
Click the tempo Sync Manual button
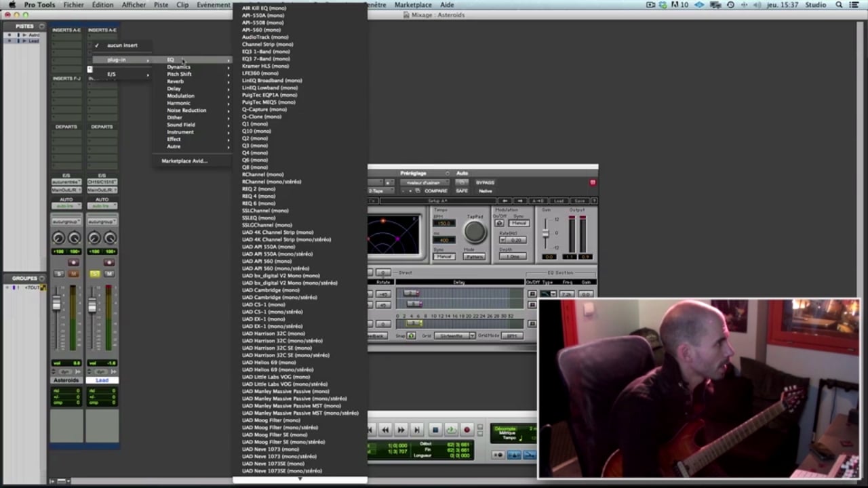point(444,257)
